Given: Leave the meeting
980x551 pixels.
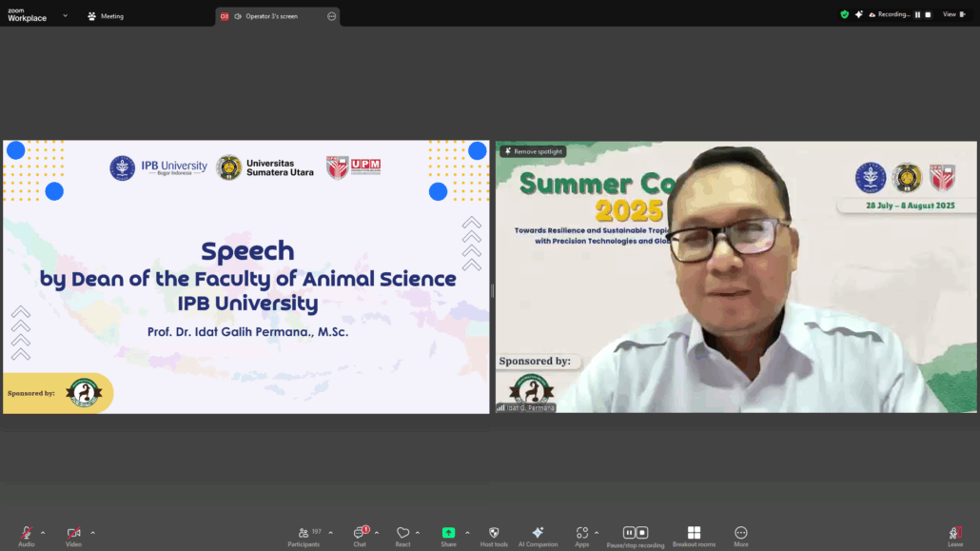Looking at the screenshot, I should coord(955,535).
